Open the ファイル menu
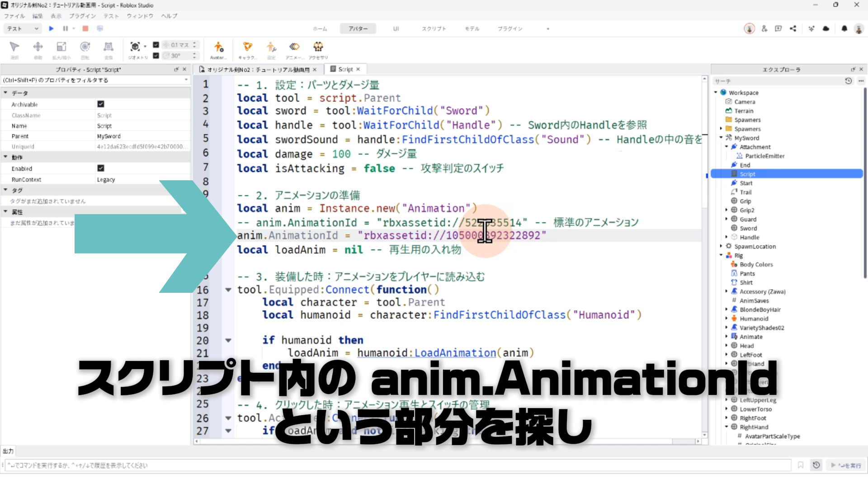 click(14, 16)
